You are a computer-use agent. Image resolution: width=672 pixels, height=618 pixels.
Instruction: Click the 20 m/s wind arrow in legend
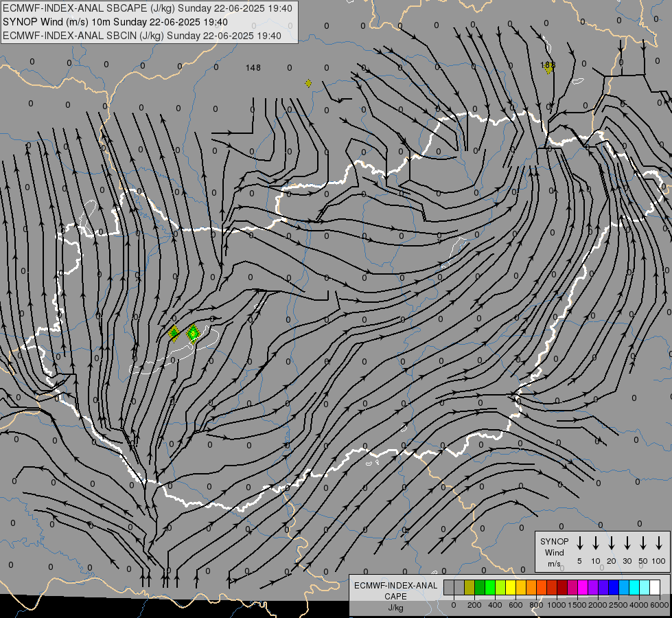pyautogui.click(x=612, y=543)
